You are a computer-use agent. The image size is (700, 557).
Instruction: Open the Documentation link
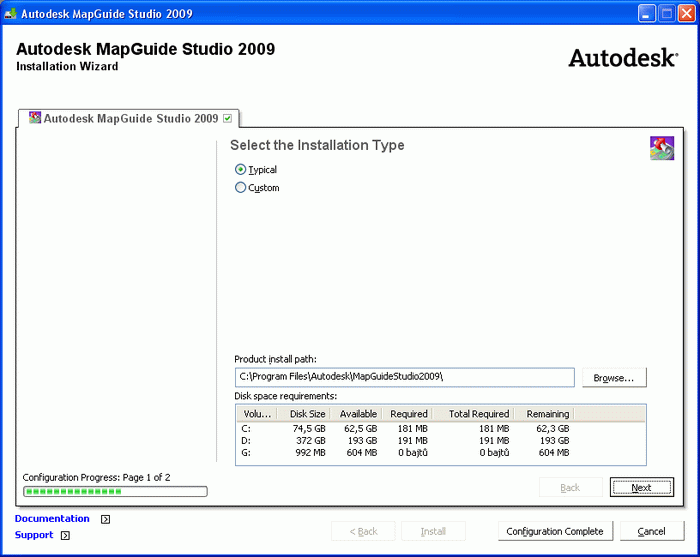point(52,519)
